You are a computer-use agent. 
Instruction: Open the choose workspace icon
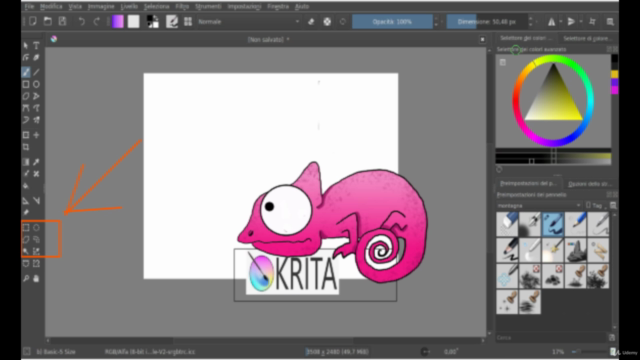click(610, 22)
